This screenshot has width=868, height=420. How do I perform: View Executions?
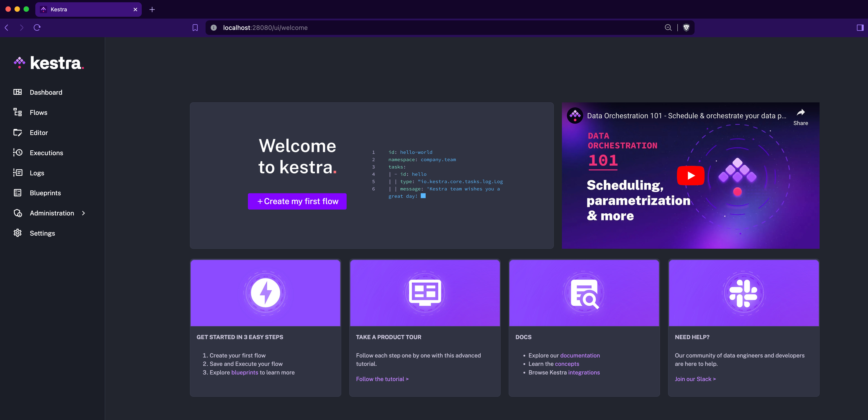[46, 153]
